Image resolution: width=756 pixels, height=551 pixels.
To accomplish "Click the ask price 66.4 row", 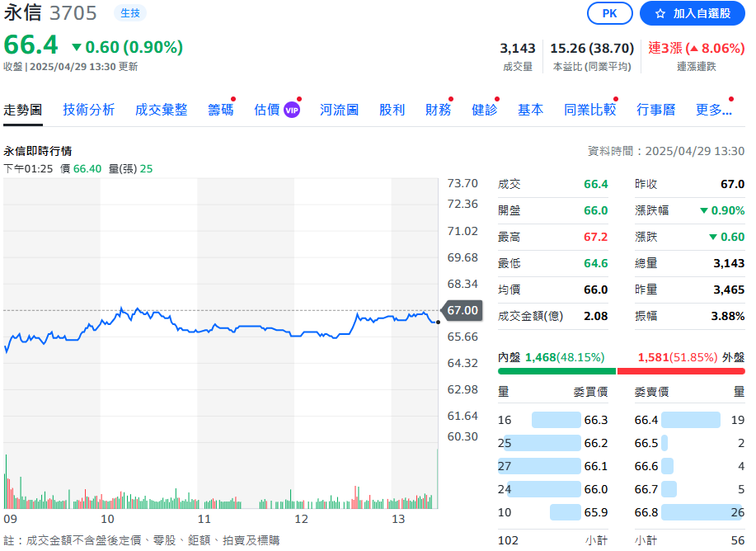I will 689,420.
